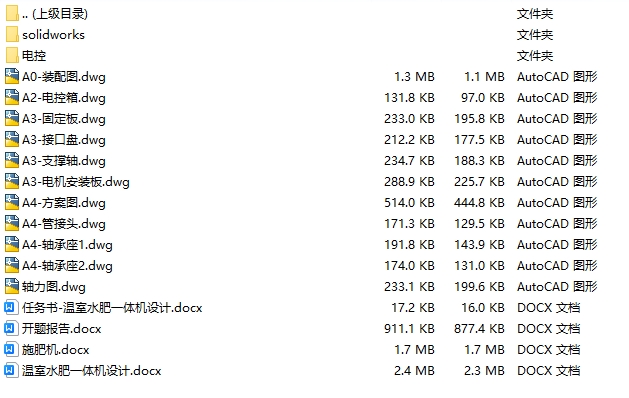Select the A4-轴承座2.dwg entry
The image size is (629, 398).
pos(67,266)
